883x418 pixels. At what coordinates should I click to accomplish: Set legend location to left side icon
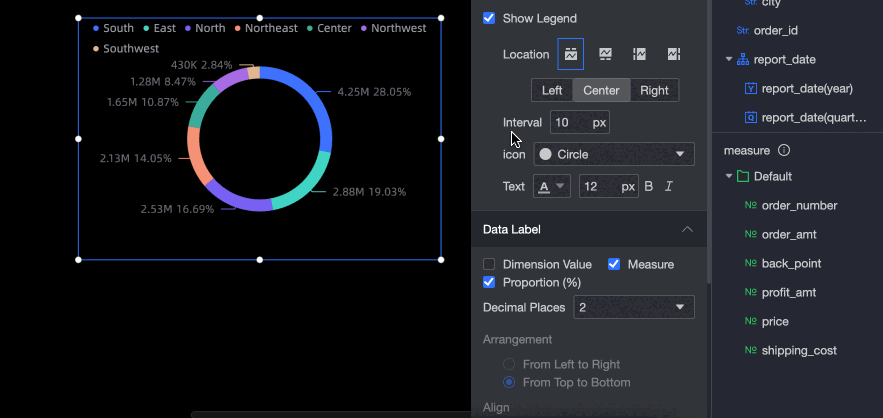(639, 54)
